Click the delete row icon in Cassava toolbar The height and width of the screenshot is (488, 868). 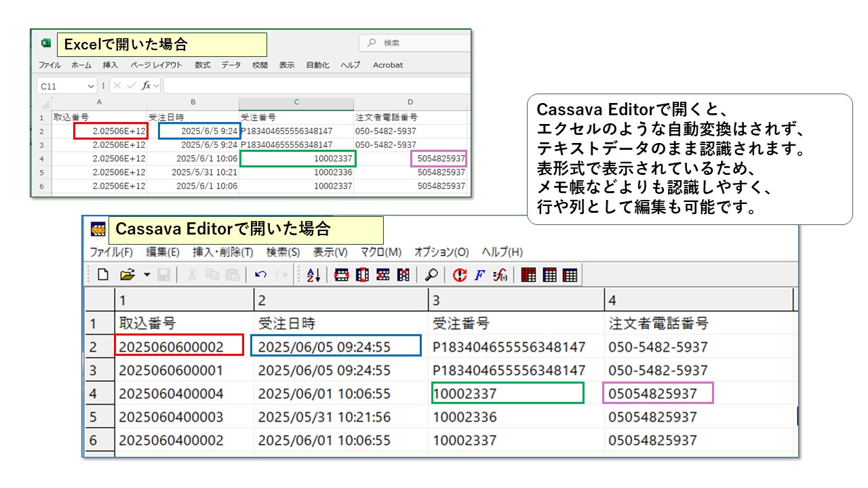point(383,275)
